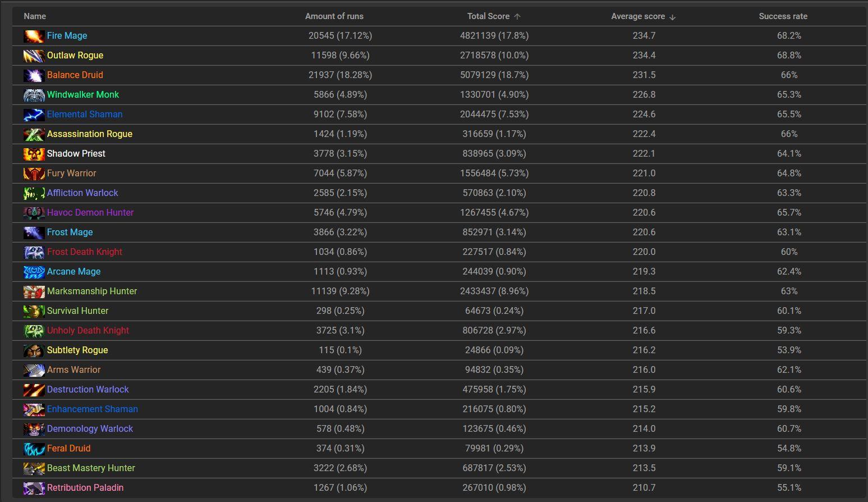868x502 pixels.
Task: Sort by Total Score ascending arrow
Action: (x=517, y=17)
